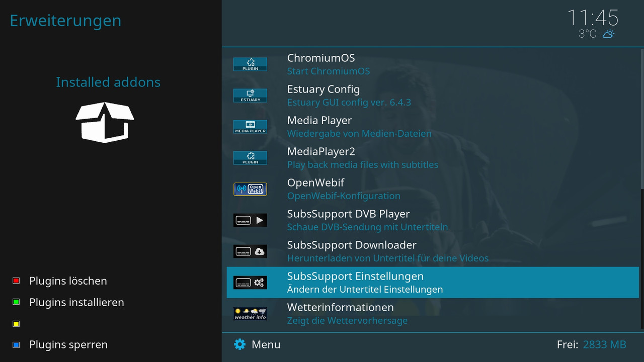Click the MediaPlayer2 plugin icon

[x=250, y=158]
